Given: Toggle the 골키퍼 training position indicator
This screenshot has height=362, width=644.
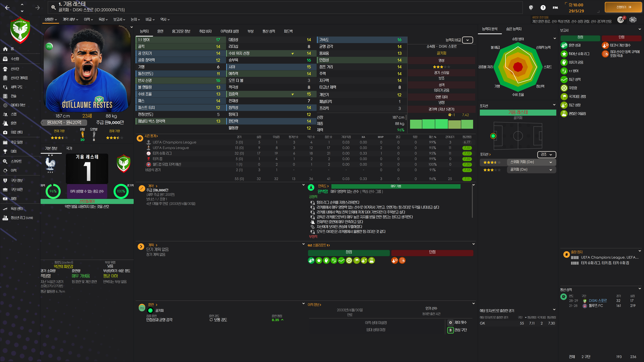Looking at the screenshot, I should (150, 311).
